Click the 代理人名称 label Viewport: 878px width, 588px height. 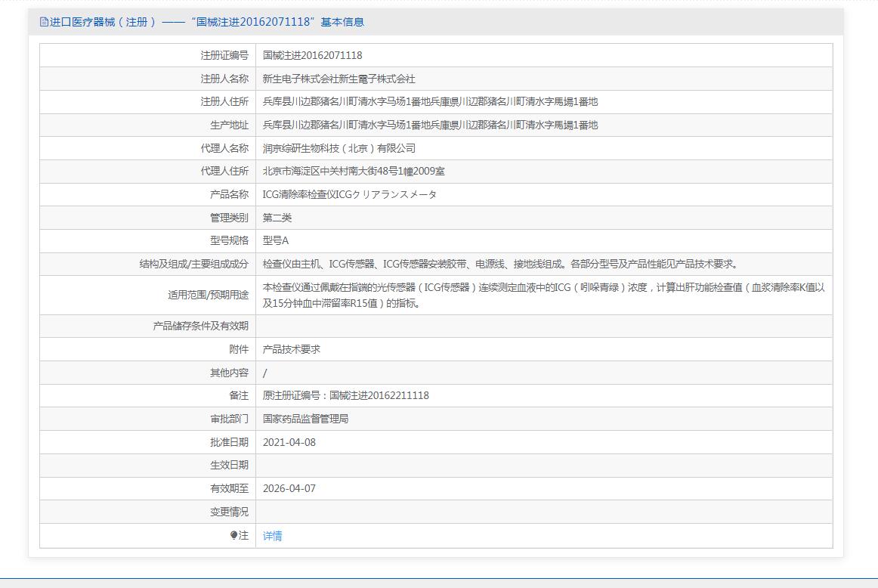coord(224,148)
